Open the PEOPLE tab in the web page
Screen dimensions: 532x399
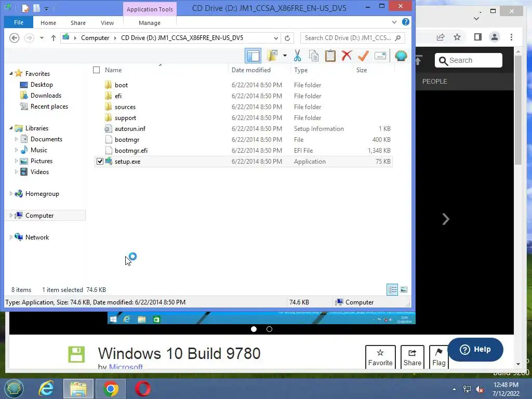435,82
